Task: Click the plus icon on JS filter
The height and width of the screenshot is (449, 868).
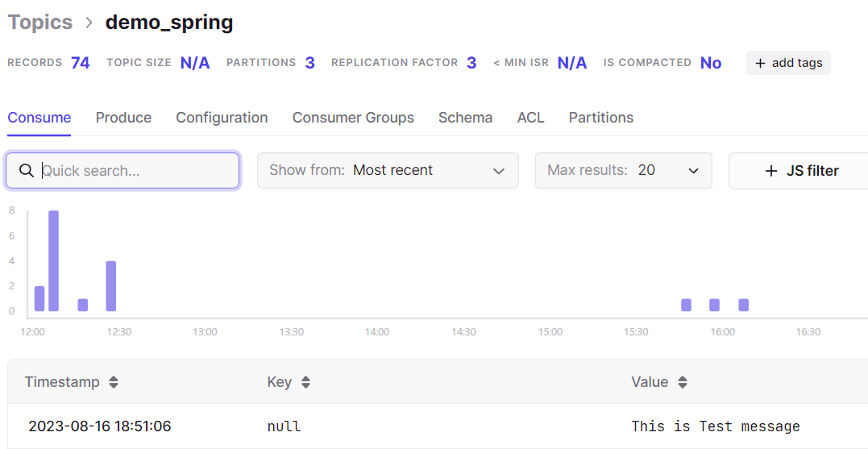Action: click(x=771, y=171)
